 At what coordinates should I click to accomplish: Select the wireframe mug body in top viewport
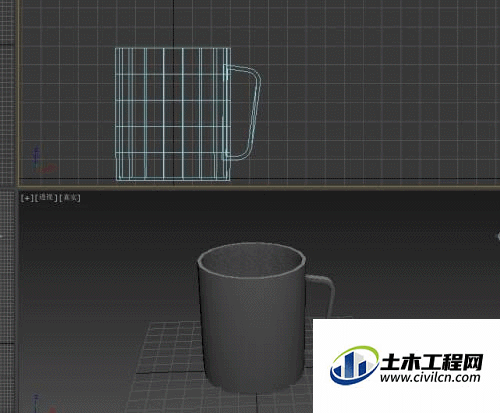pos(173,114)
